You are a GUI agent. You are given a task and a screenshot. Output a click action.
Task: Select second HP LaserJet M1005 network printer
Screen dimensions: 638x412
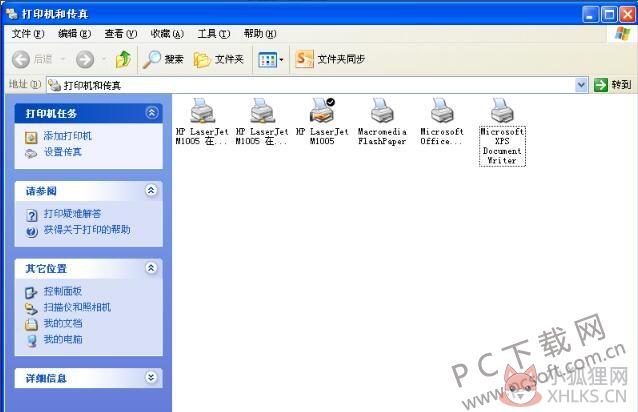tap(262, 121)
